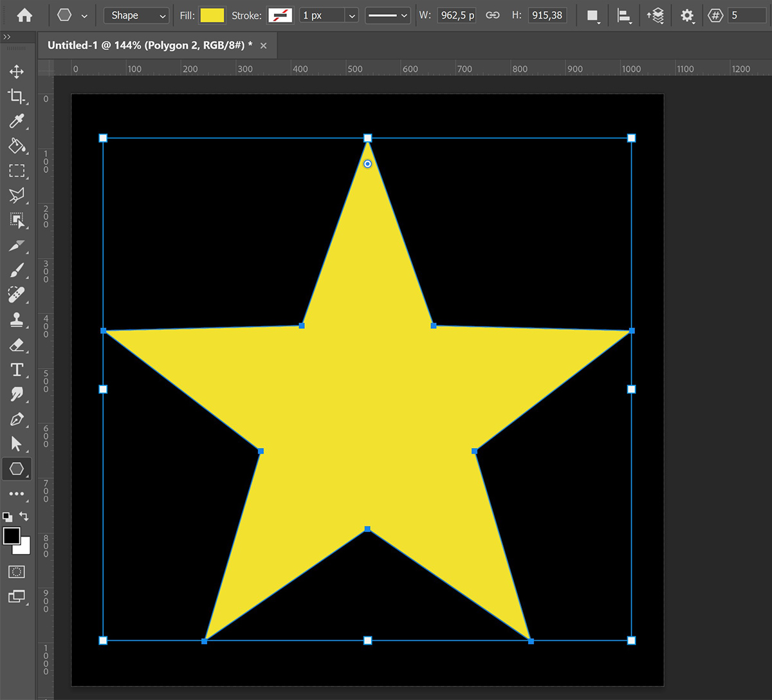The height and width of the screenshot is (700, 772).
Task: Select the Clone Stamp tool
Action: click(x=16, y=320)
